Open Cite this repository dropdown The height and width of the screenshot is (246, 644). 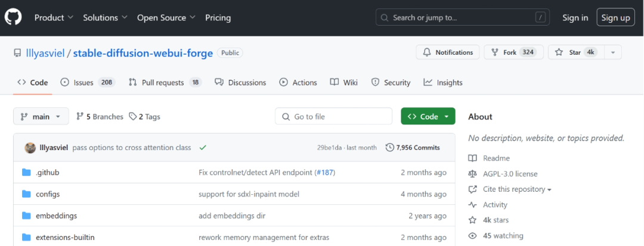pyautogui.click(x=515, y=189)
